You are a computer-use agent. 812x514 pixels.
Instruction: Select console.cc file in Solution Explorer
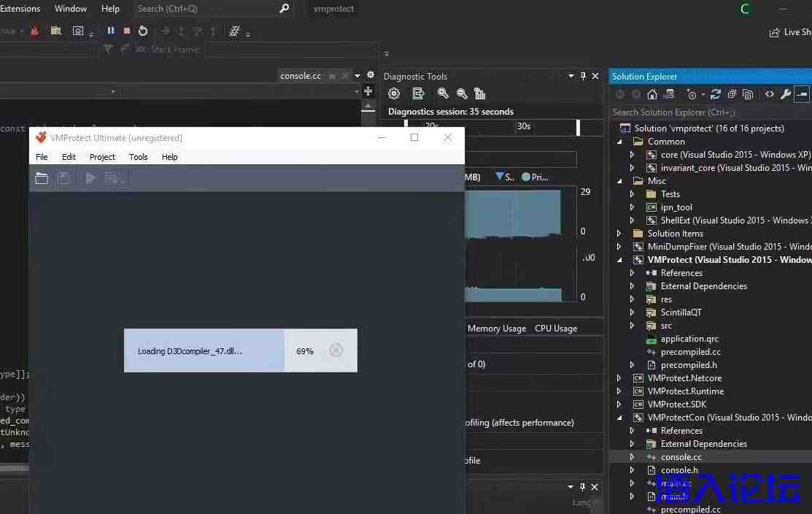click(681, 457)
